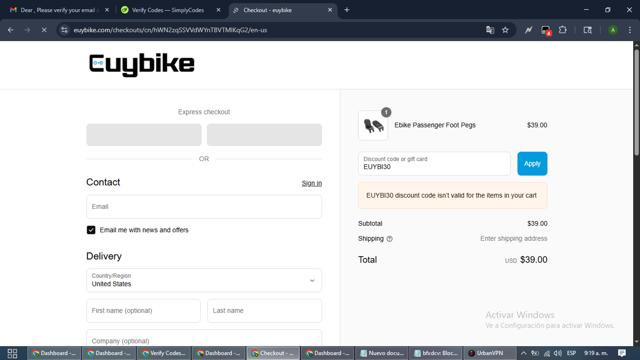Switch to the Verify Codes SimplyCodes tab
Viewport: 640px width, 360px height.
[168, 10]
